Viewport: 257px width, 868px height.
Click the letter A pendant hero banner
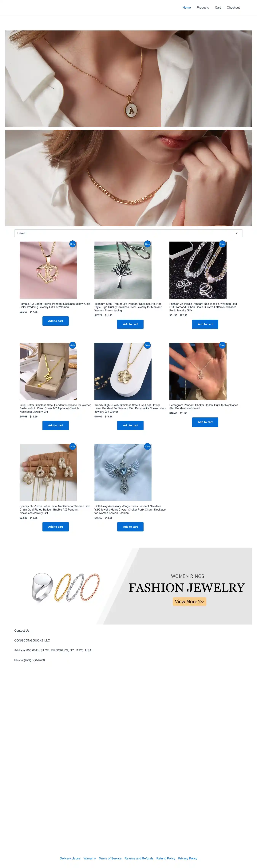tap(128, 78)
